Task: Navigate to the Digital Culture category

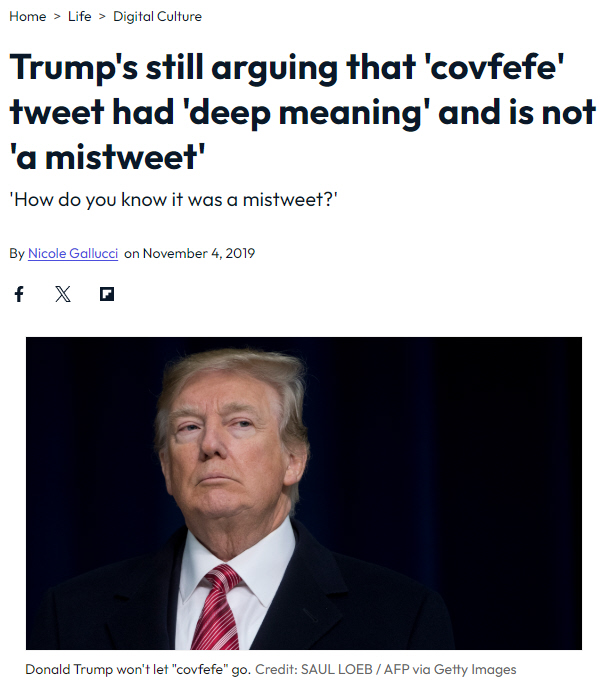Action: tap(157, 16)
